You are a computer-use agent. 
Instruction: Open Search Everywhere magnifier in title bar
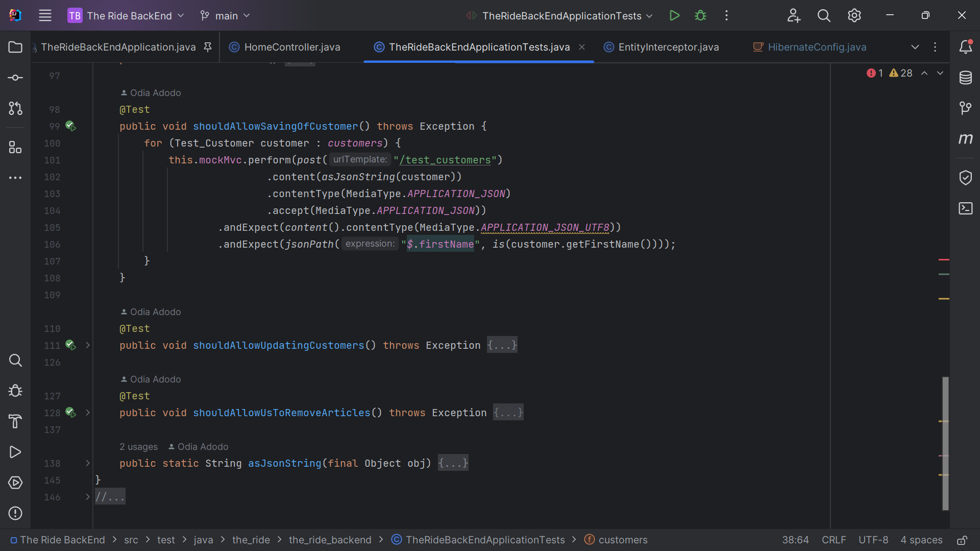[x=824, y=15]
